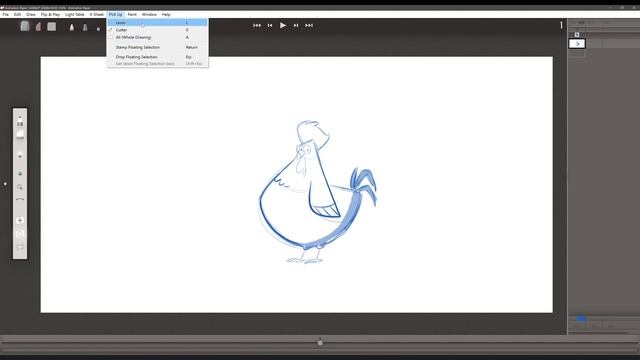This screenshot has width=640, height=360.
Task: Click the reddish paper sheet icon in top toolbar
Action: [38, 27]
